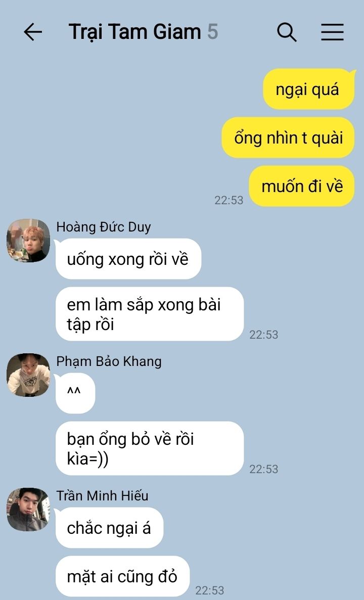Select the 'mặt ai cũng đỏ' message
364x600 pixels.
point(122,576)
